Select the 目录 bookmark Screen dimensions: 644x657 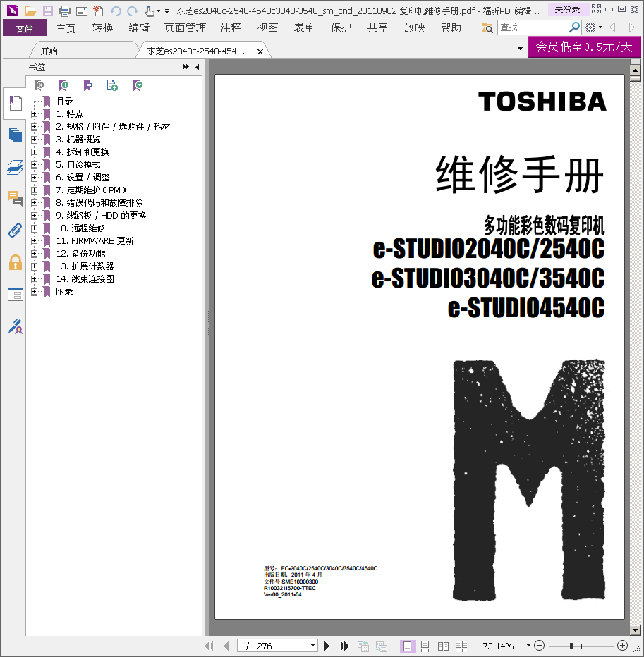(x=65, y=102)
